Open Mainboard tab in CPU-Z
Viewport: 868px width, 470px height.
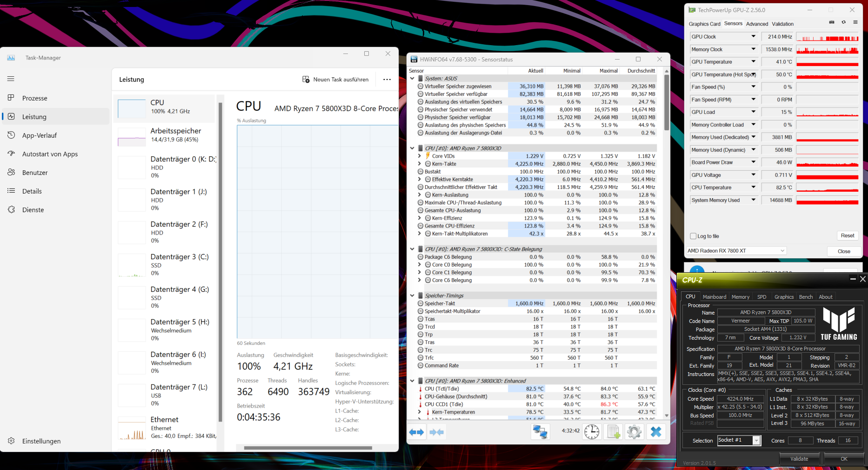click(x=714, y=297)
